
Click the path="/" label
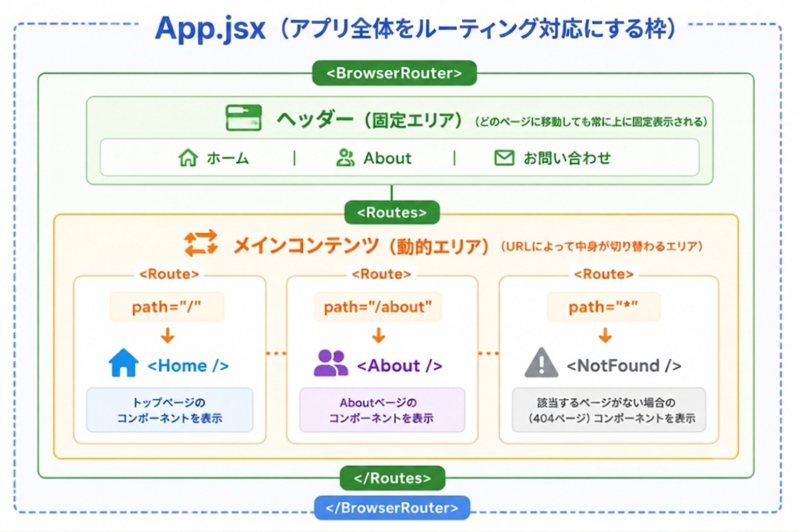point(167,307)
